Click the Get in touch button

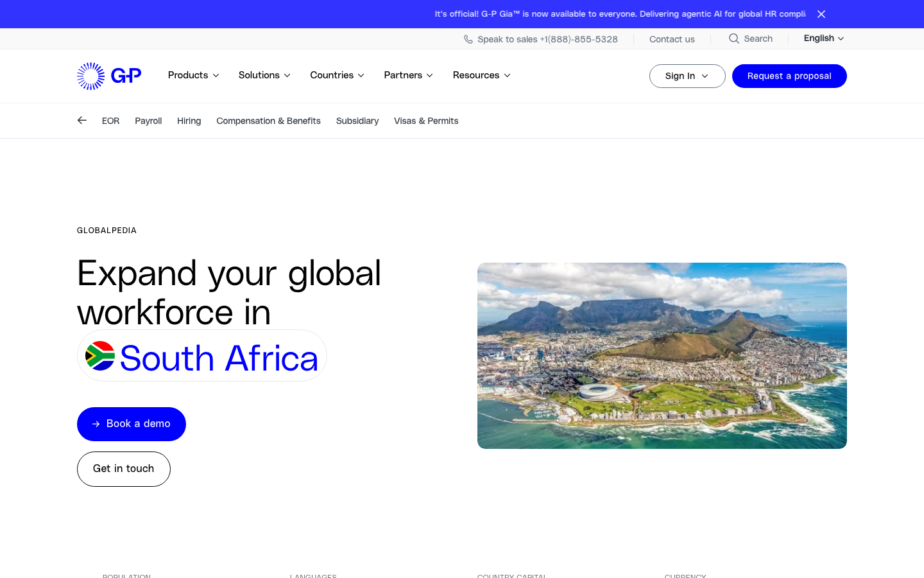124,469
